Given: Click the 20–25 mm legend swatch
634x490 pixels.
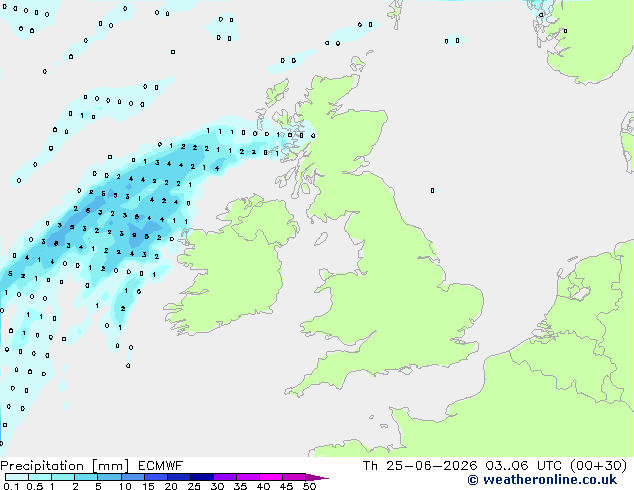Looking at the screenshot, I should pos(178,477).
